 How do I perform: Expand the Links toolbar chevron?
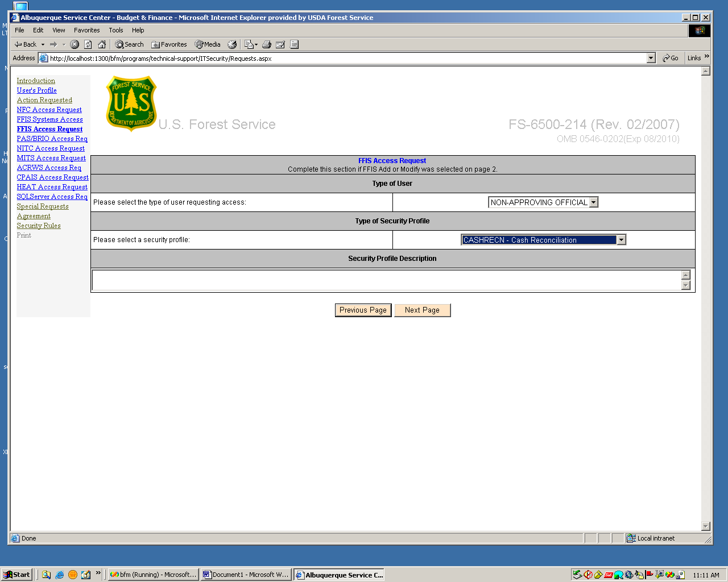[707, 56]
